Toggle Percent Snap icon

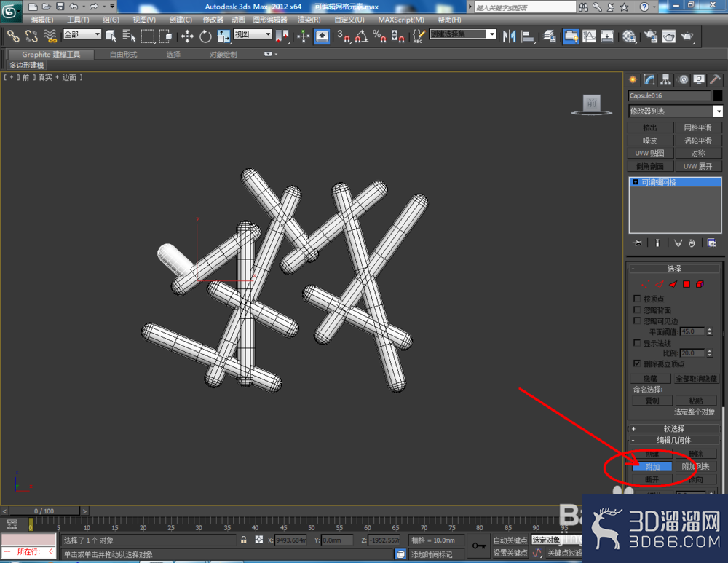[x=379, y=36]
